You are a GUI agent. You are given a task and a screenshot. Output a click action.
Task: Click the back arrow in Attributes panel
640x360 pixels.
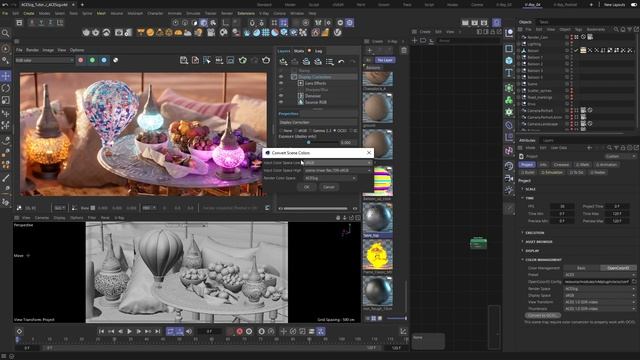589,148
